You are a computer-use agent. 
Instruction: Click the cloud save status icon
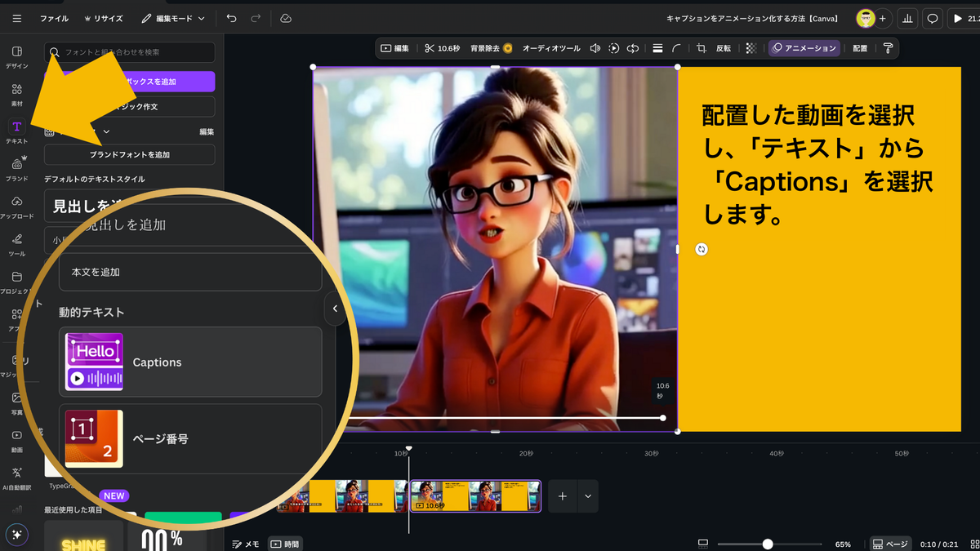(x=285, y=18)
